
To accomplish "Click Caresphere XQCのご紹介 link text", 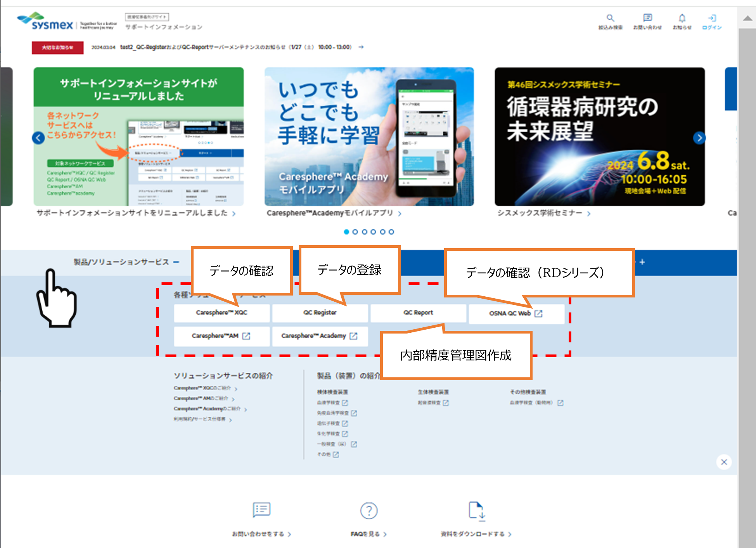I will tap(202, 388).
